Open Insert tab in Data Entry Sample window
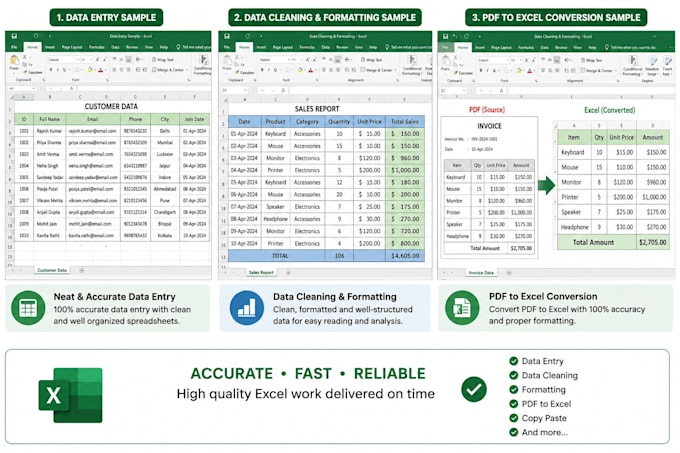This screenshot has height=453, width=680. [x=50, y=47]
